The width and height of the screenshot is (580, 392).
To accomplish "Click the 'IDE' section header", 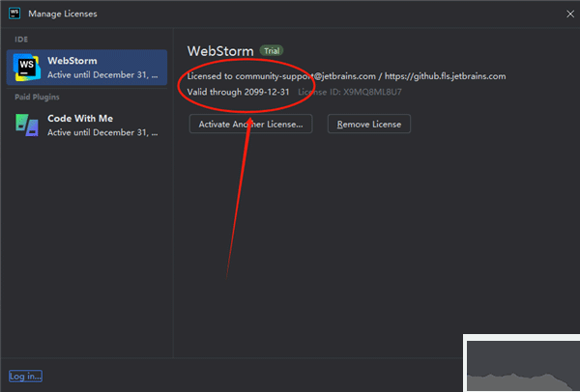I will 21,40.
